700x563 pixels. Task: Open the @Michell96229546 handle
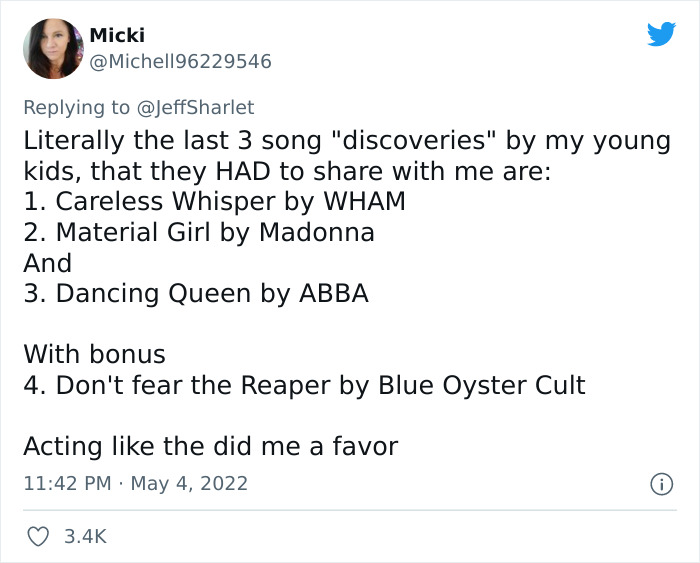180,62
